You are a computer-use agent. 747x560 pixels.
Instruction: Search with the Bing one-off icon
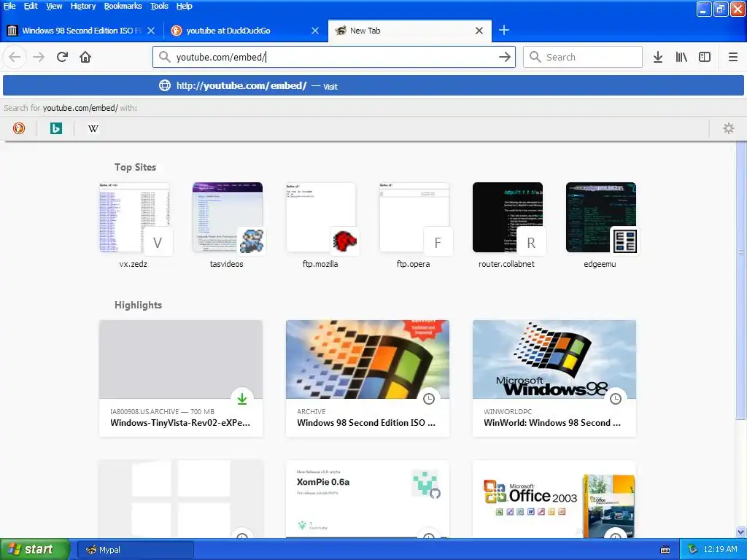[56, 128]
